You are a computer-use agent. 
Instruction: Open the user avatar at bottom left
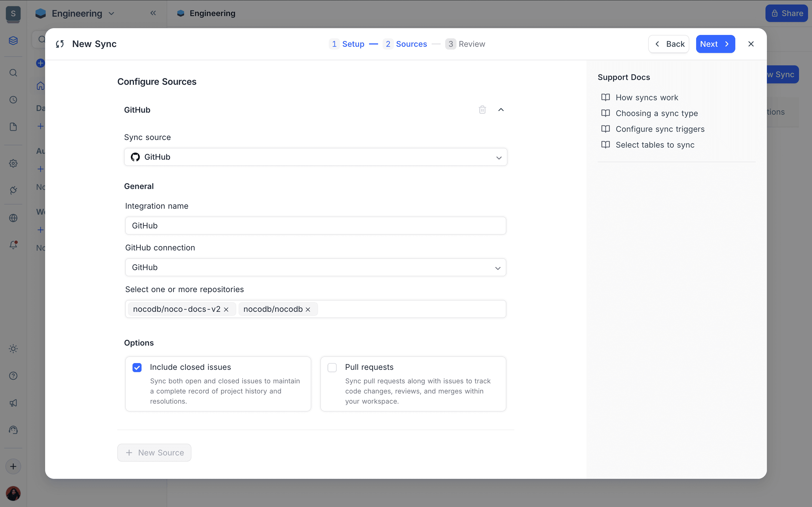tap(13, 493)
